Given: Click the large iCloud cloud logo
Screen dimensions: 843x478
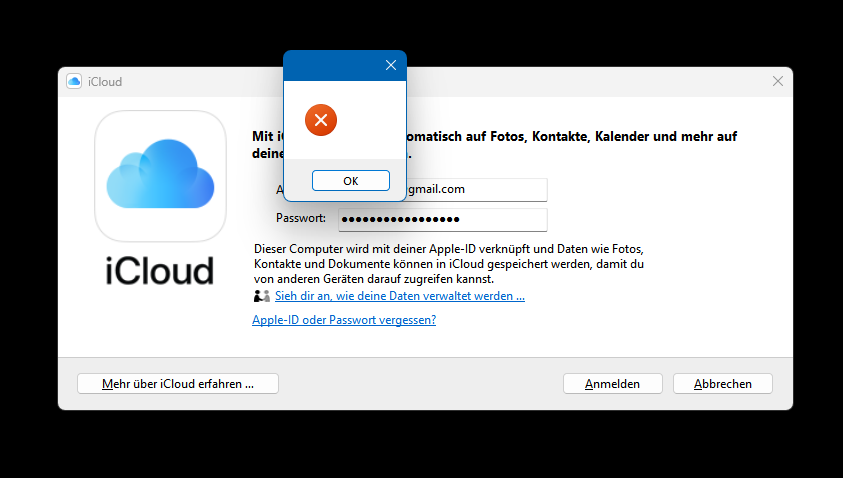Looking at the screenshot, I should 160,176.
